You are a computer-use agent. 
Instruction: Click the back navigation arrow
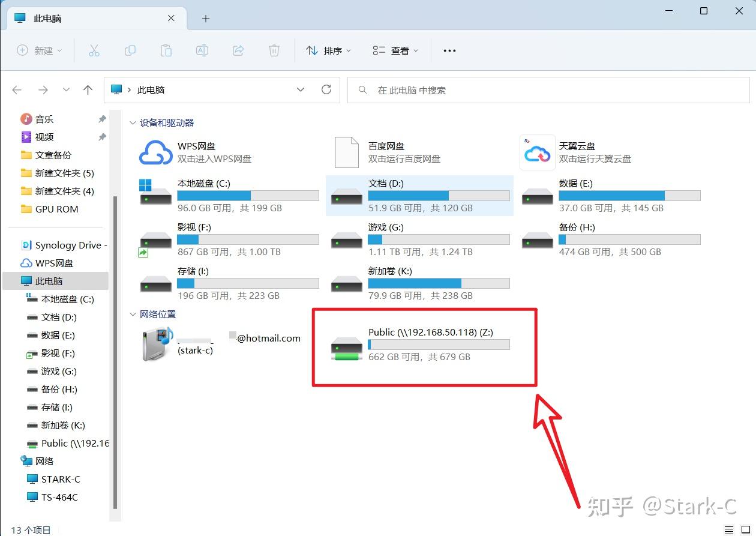[17, 89]
